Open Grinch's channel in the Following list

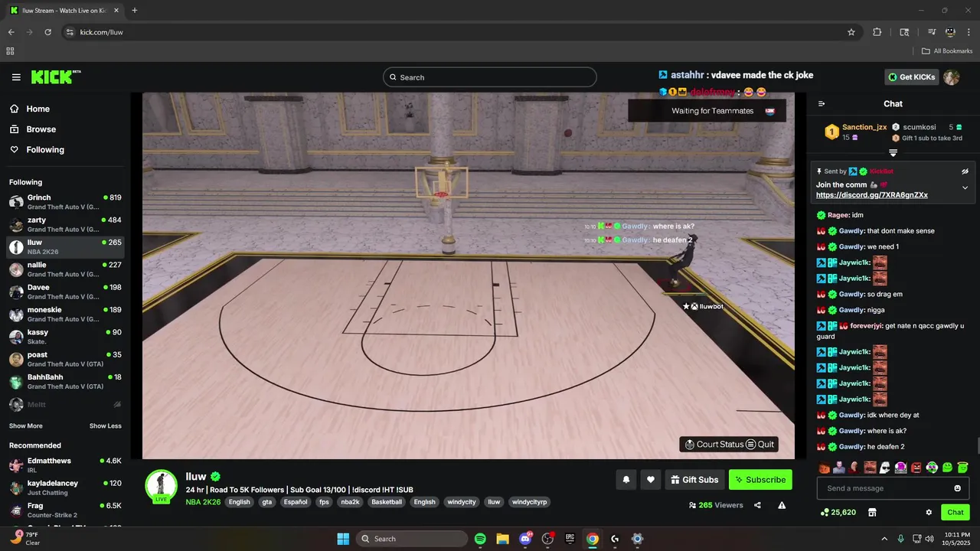(65, 202)
